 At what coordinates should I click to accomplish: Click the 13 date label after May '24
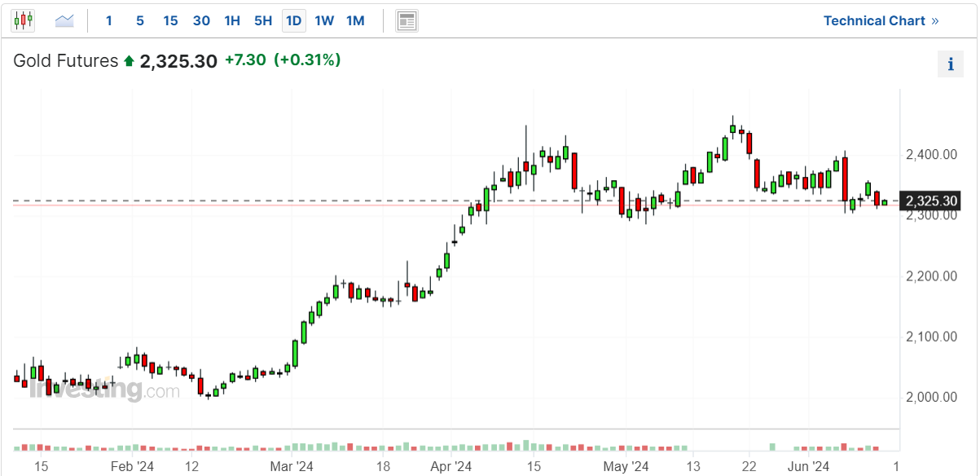coord(693,466)
